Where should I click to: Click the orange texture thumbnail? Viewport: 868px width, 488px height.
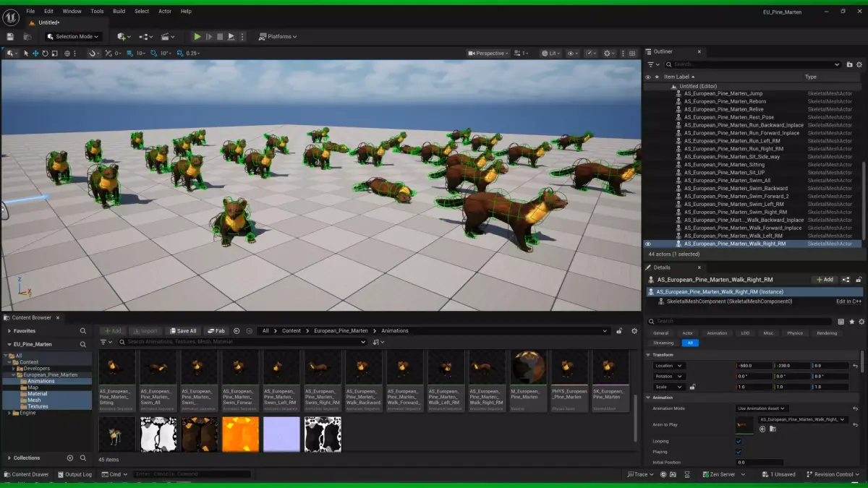[x=240, y=435]
